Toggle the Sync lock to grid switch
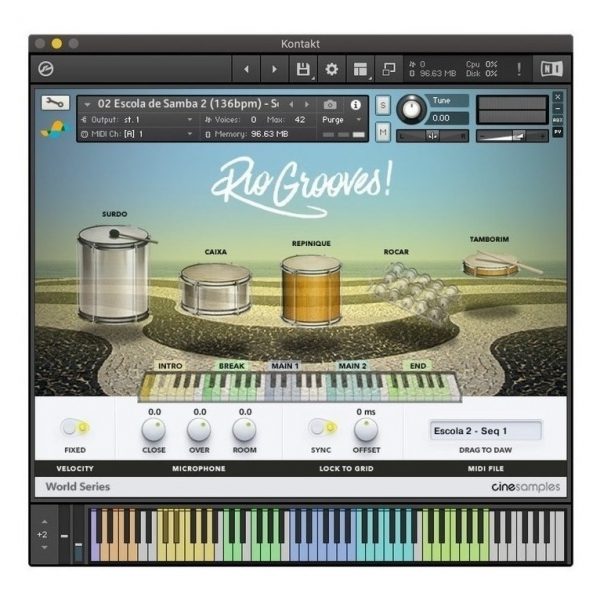 323,427
